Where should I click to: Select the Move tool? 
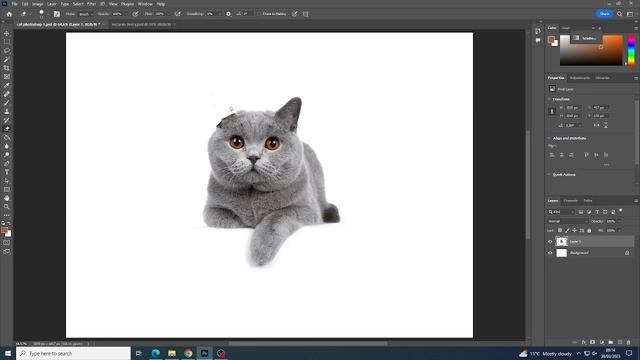click(x=7, y=33)
